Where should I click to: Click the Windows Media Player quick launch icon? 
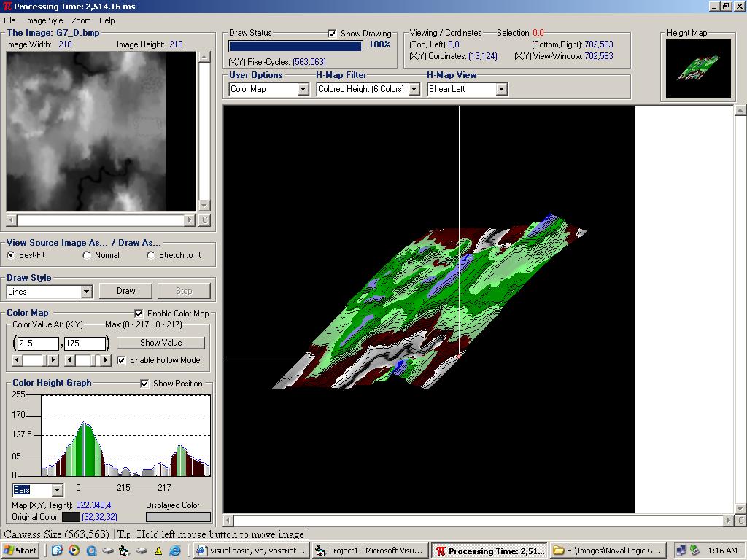74,551
